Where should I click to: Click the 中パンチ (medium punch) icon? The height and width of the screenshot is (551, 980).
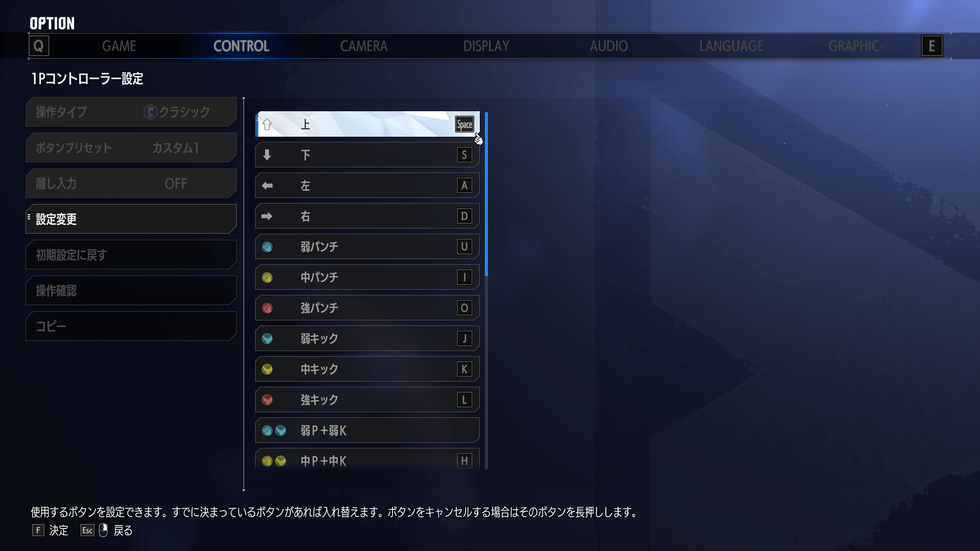(268, 277)
